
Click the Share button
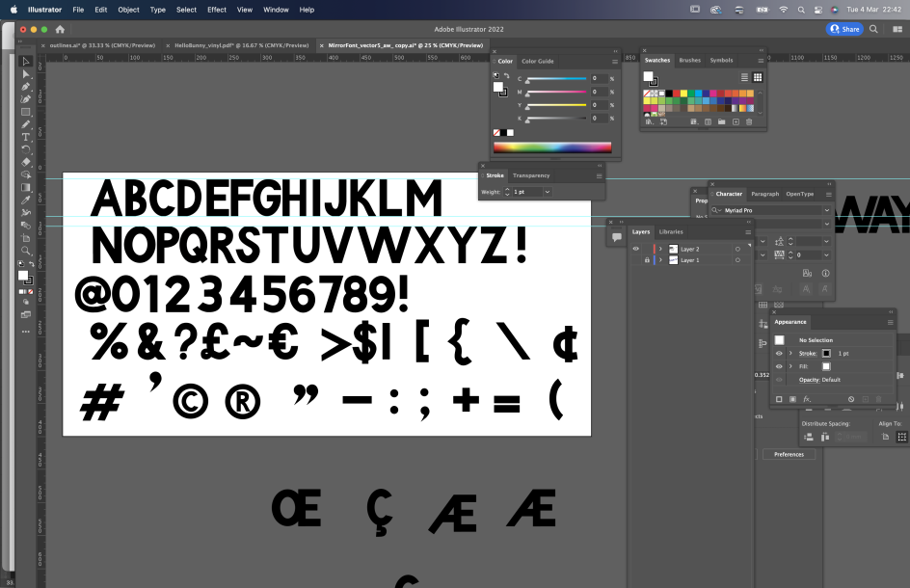845,29
